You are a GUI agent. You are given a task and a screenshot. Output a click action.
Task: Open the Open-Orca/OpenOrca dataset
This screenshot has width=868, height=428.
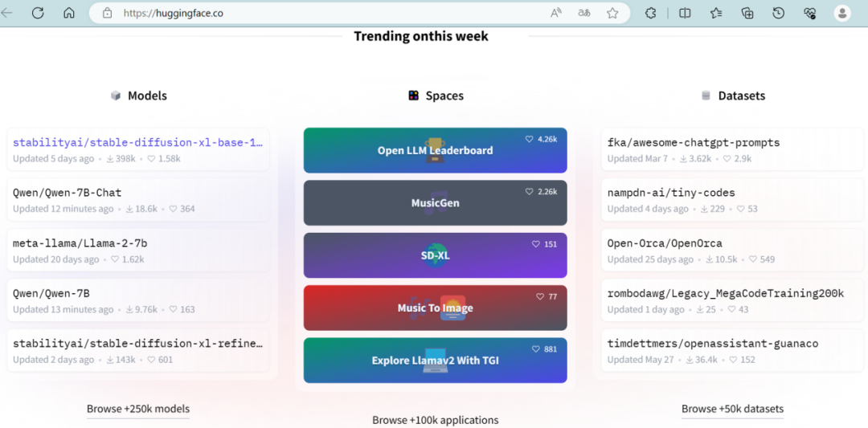[x=665, y=243]
